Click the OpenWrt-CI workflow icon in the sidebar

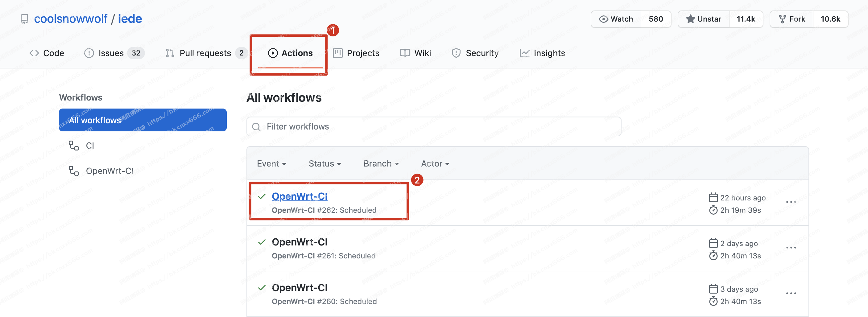(x=73, y=171)
